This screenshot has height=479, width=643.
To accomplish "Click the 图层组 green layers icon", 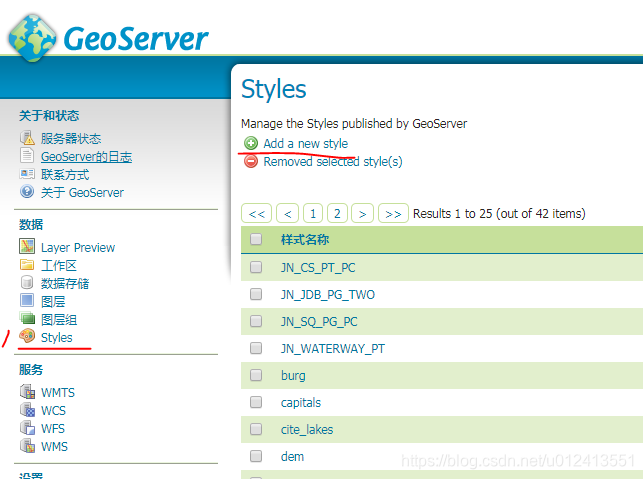I will [x=27, y=318].
